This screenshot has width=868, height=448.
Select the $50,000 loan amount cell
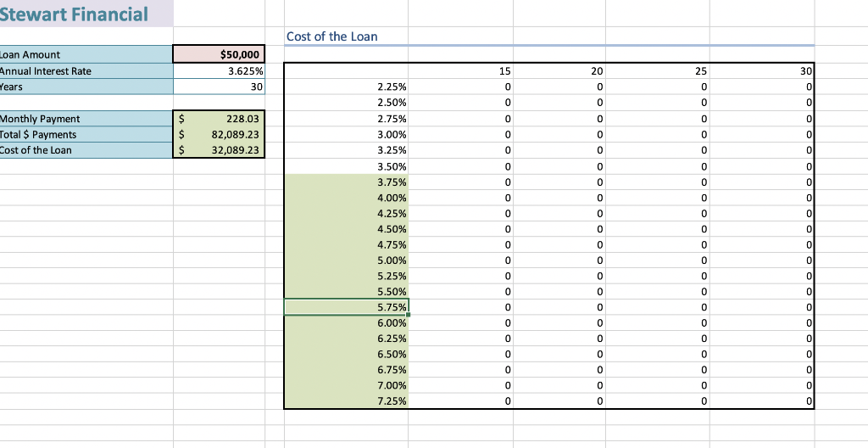[x=219, y=54]
